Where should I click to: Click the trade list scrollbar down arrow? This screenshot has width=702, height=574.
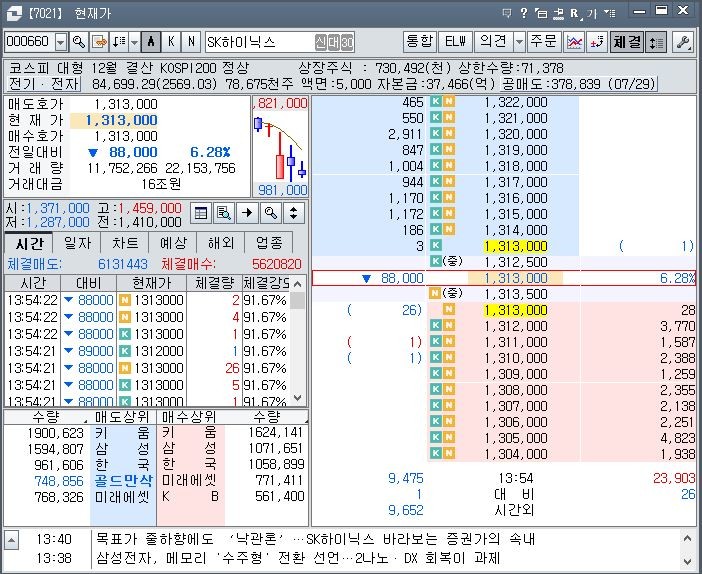coord(298,398)
